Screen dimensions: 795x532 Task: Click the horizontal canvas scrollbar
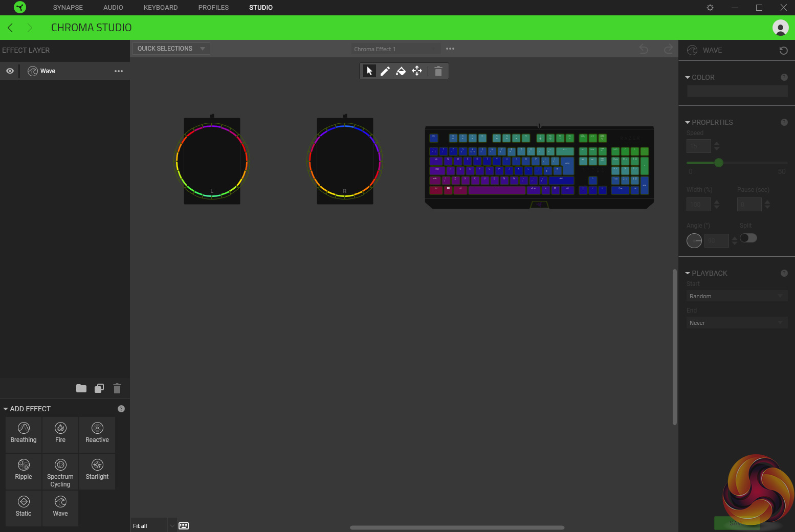point(457,527)
